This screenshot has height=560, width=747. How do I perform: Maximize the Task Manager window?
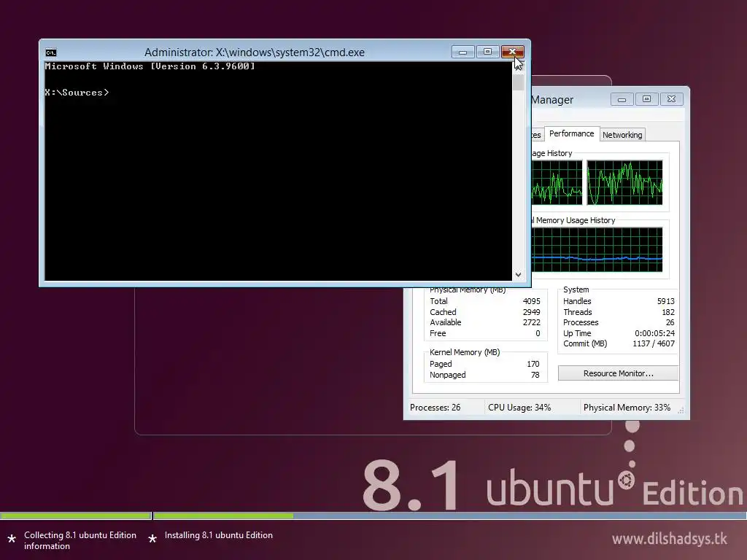[646, 99]
